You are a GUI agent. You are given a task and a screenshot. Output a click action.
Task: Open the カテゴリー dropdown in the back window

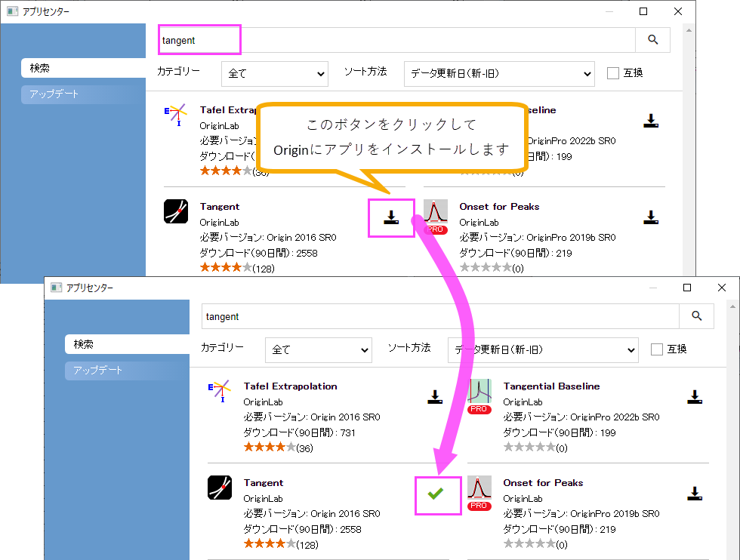tap(275, 74)
